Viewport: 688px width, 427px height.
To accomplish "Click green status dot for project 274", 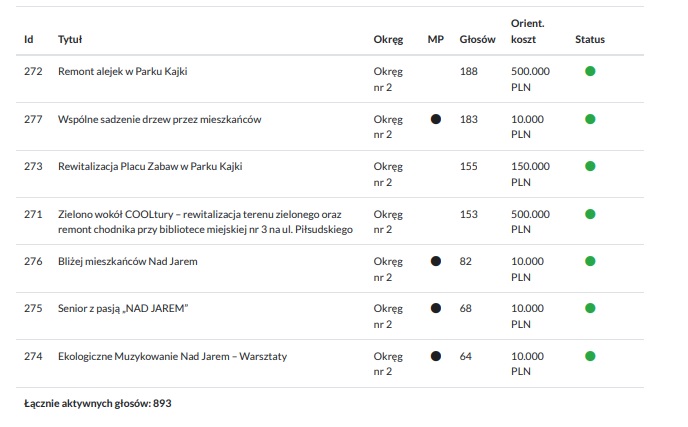I will [590, 355].
